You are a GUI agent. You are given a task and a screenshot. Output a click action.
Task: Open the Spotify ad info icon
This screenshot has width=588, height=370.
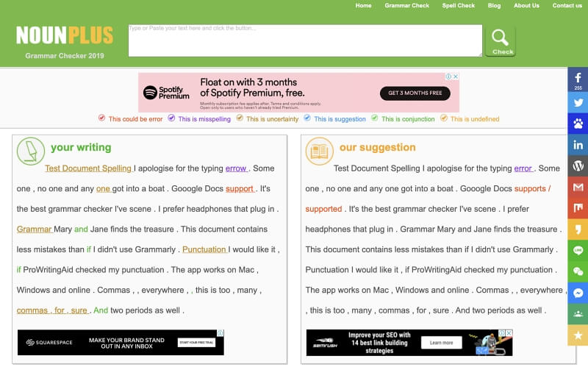(x=448, y=77)
